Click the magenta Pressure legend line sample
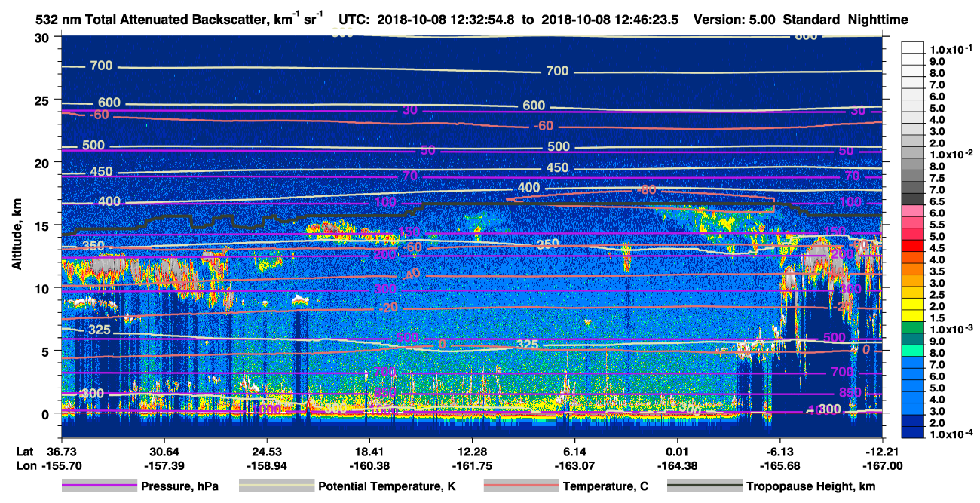The width and height of the screenshot is (980, 503). pyautogui.click(x=100, y=486)
